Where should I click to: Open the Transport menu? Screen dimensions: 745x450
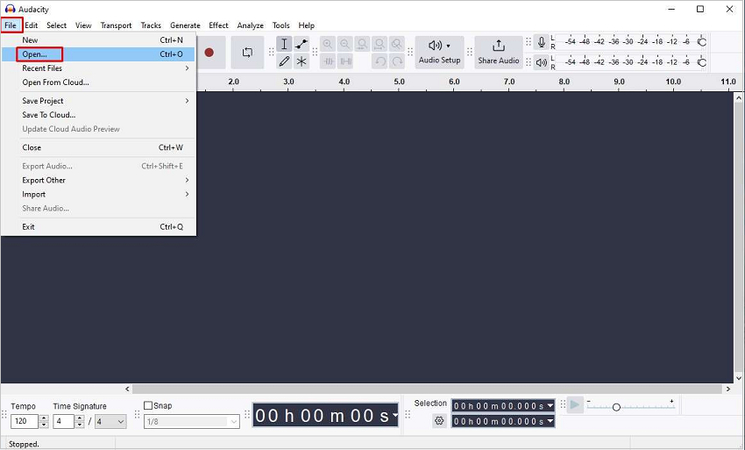116,25
